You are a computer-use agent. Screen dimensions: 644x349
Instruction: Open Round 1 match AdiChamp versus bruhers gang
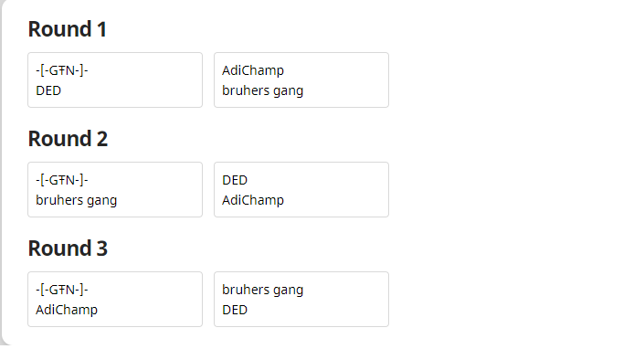[301, 80]
